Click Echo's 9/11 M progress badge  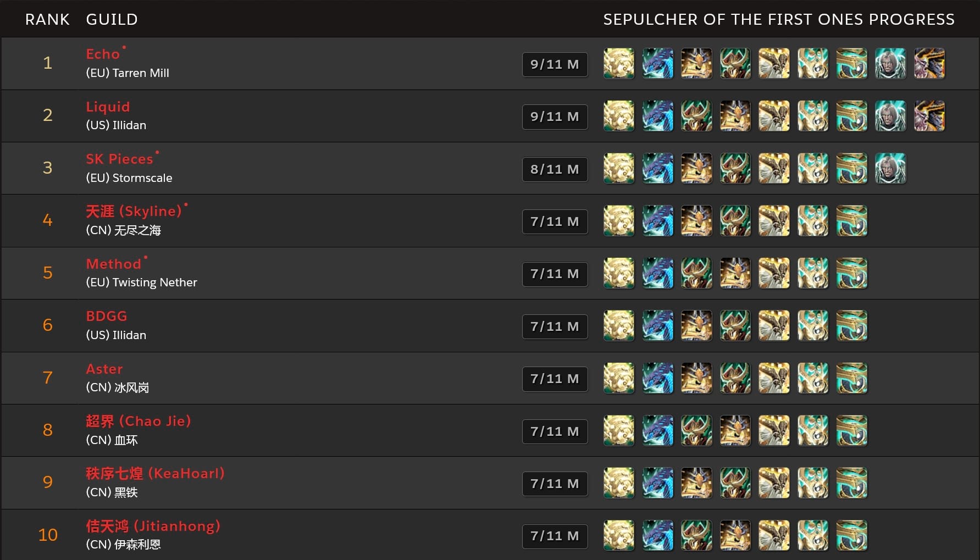coord(555,64)
